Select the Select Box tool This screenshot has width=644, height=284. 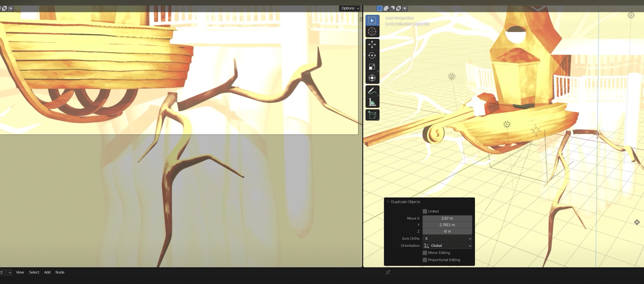(x=372, y=20)
